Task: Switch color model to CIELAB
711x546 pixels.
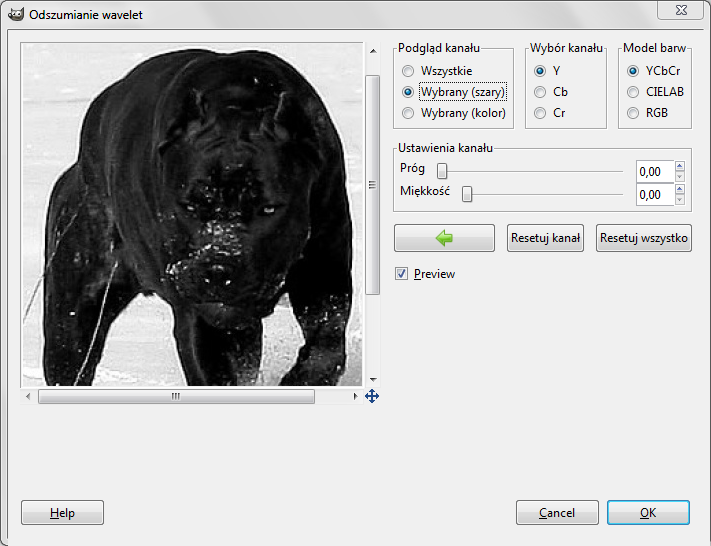Action: coord(633,92)
